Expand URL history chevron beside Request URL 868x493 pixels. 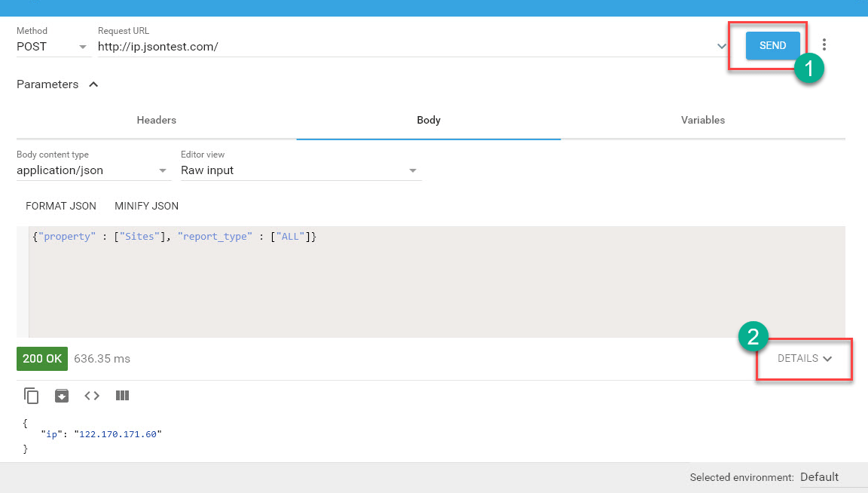click(721, 47)
